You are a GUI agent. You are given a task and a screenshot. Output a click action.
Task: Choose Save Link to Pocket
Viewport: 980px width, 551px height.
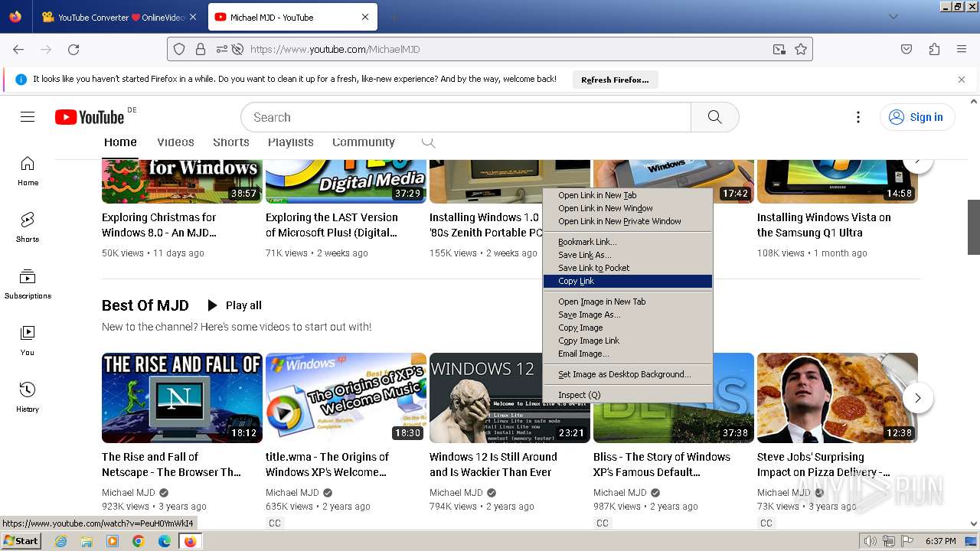point(628,268)
